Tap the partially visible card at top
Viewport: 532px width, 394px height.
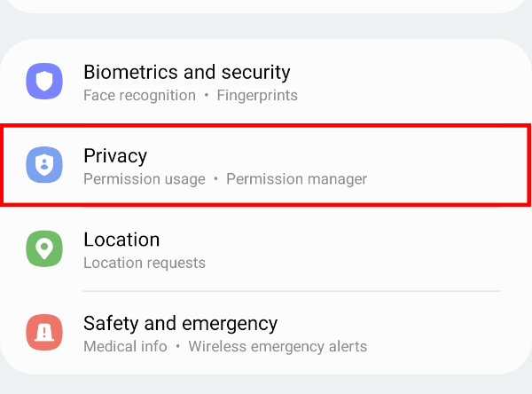pos(266,5)
